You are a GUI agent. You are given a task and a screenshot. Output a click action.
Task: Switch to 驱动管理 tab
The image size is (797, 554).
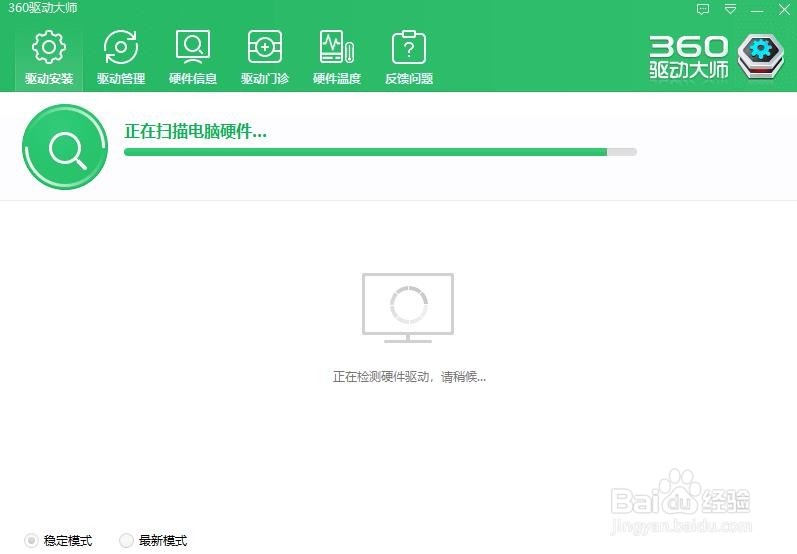(121, 57)
